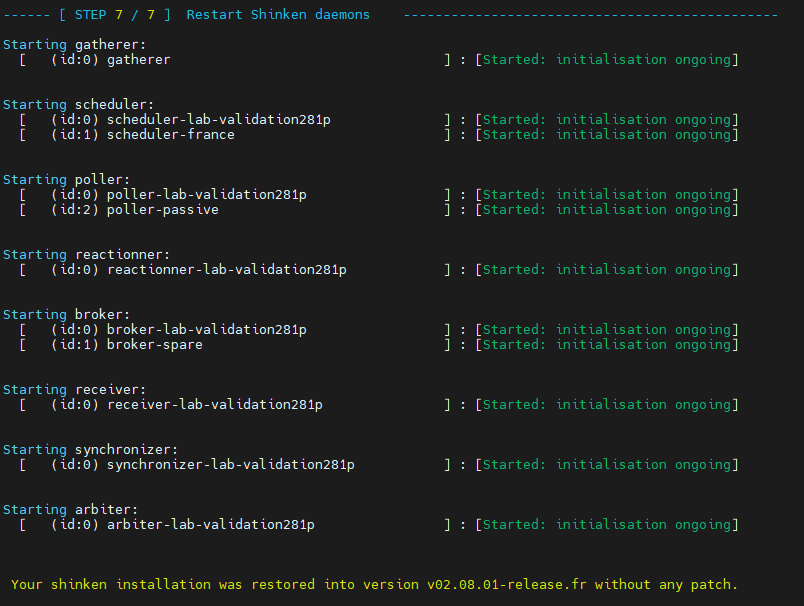Click the synchronizer-lab-validation281p entry
The width and height of the screenshot is (804, 606).
[x=230, y=465]
